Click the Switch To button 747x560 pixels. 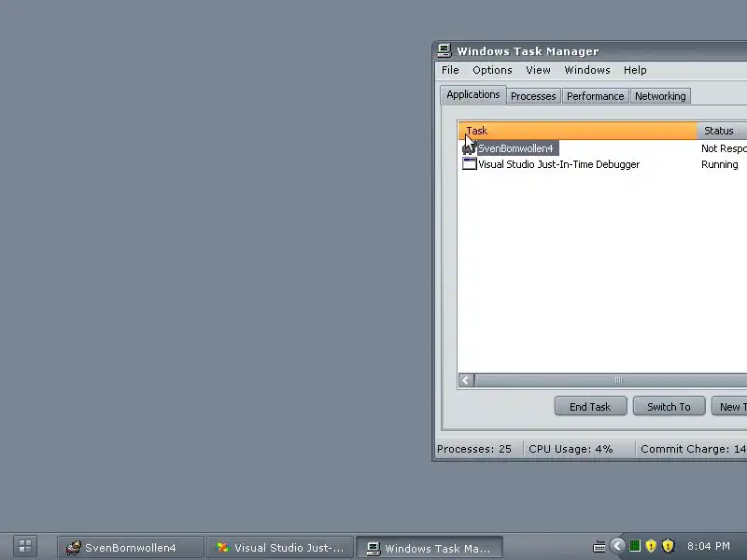(x=669, y=407)
